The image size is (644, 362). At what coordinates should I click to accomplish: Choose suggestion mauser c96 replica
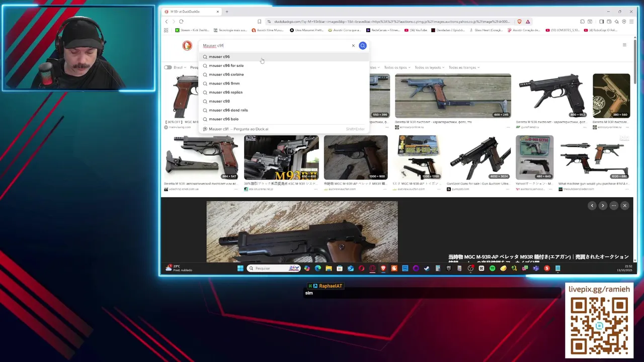(x=284, y=93)
